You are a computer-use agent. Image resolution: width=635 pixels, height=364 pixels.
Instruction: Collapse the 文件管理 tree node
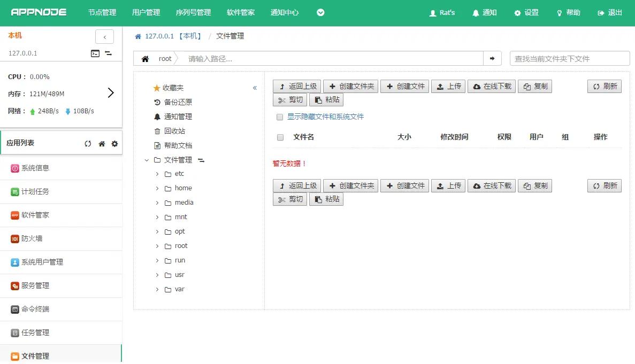(x=147, y=160)
